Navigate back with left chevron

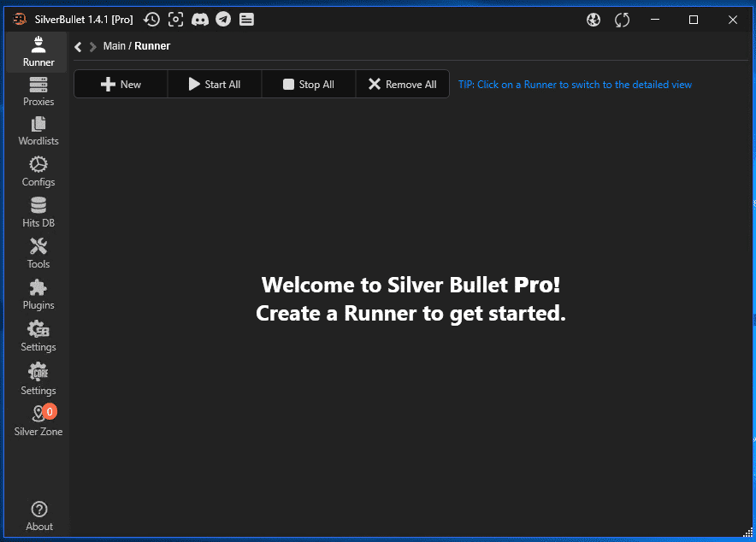pyautogui.click(x=78, y=47)
